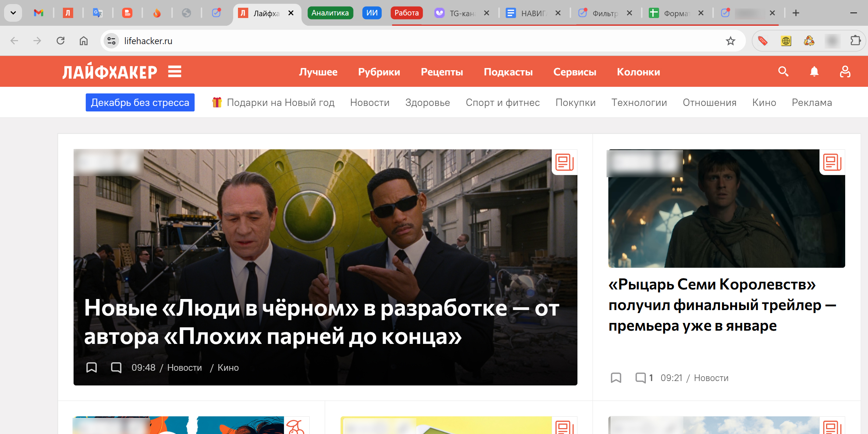
Task: Bookmark the page using the address bar star
Action: click(730, 41)
